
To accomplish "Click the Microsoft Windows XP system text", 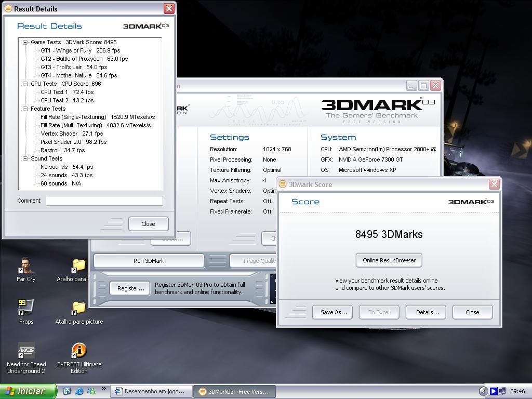I will coord(367,170).
